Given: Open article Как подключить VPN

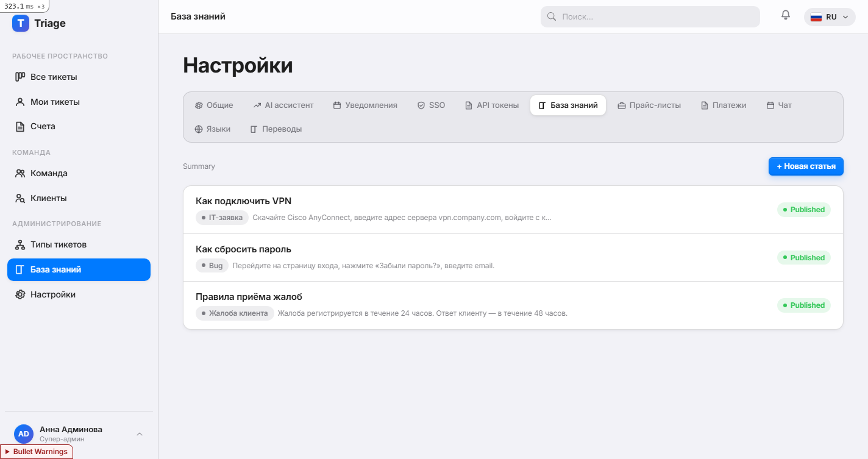Looking at the screenshot, I should pos(513,210).
